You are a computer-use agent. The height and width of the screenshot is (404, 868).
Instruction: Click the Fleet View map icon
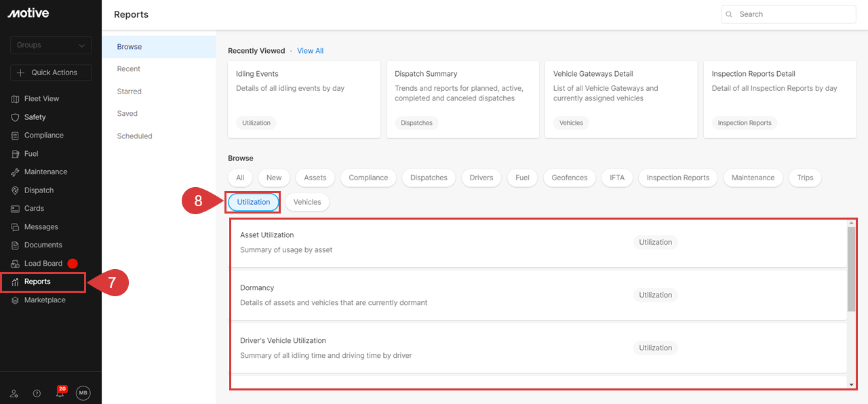pyautogui.click(x=15, y=99)
